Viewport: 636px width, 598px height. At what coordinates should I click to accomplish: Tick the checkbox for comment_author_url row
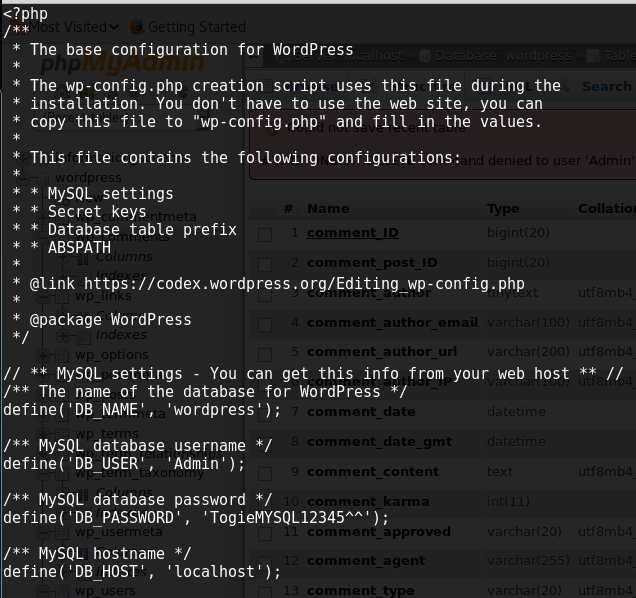265,354
